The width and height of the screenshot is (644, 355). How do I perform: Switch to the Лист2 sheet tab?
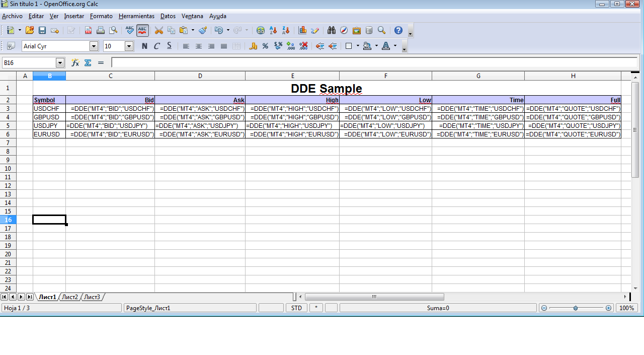point(70,297)
